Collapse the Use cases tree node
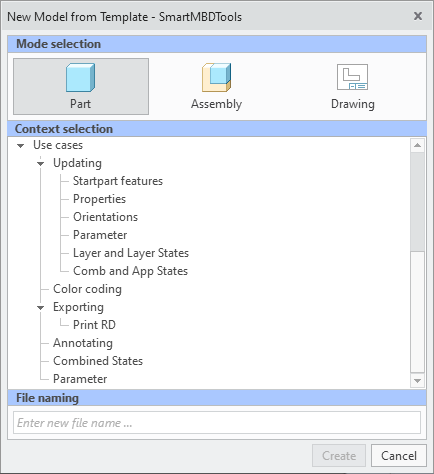 pyautogui.click(x=21, y=146)
